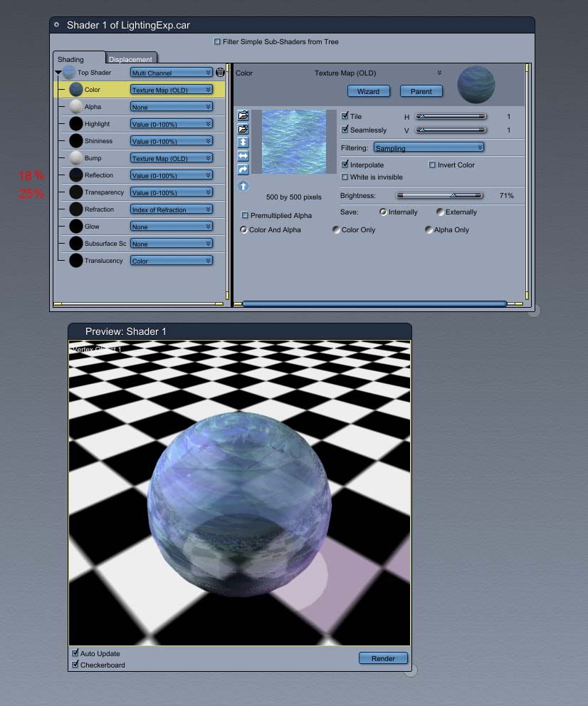Click the round button at the Shader window title

[x=57, y=25]
